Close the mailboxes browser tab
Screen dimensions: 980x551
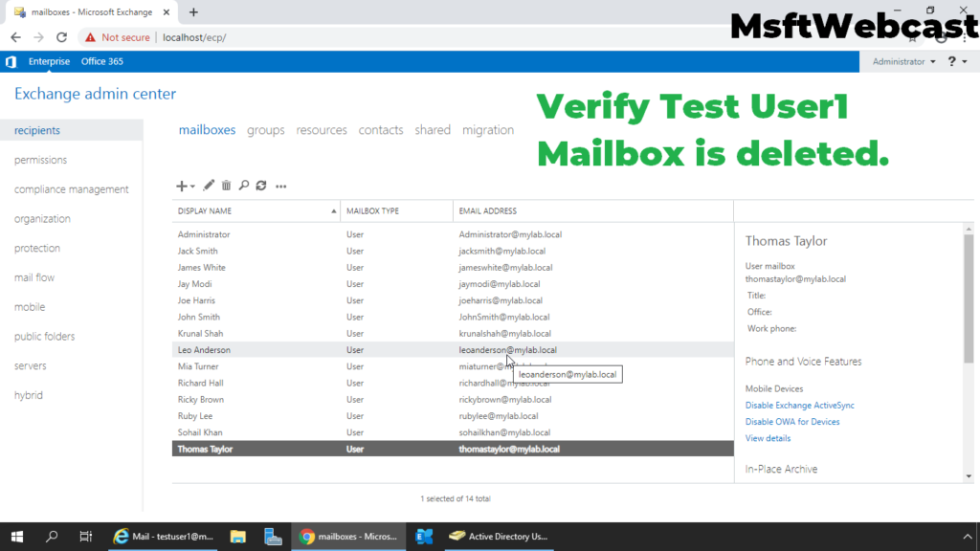coord(167,11)
